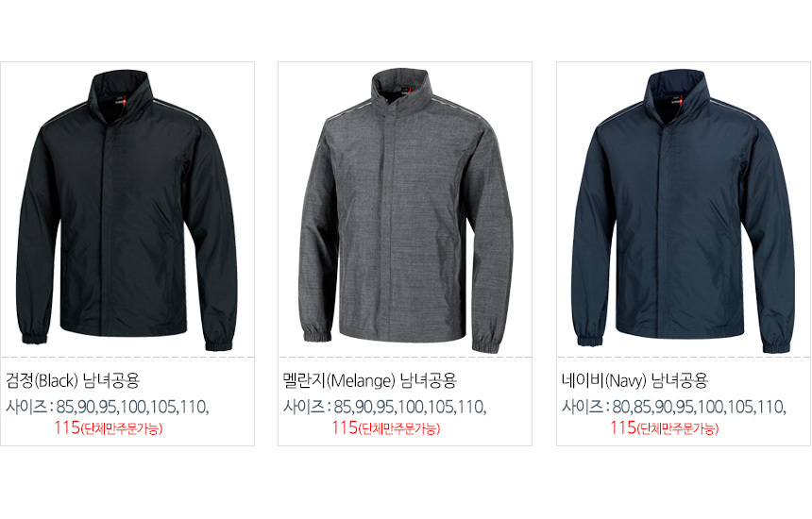Click red 115 group-order note under Navy
This screenshot has width=812, height=519.
(664, 427)
